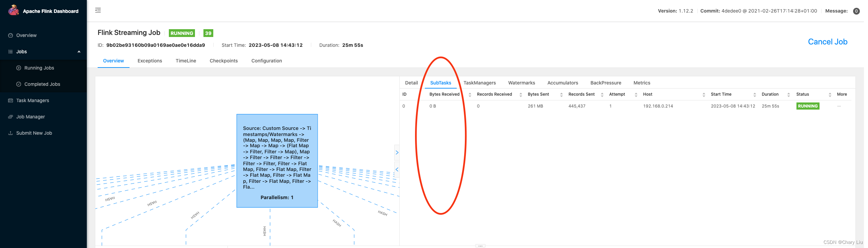
Task: Open the Watermarks tab
Action: point(521,83)
